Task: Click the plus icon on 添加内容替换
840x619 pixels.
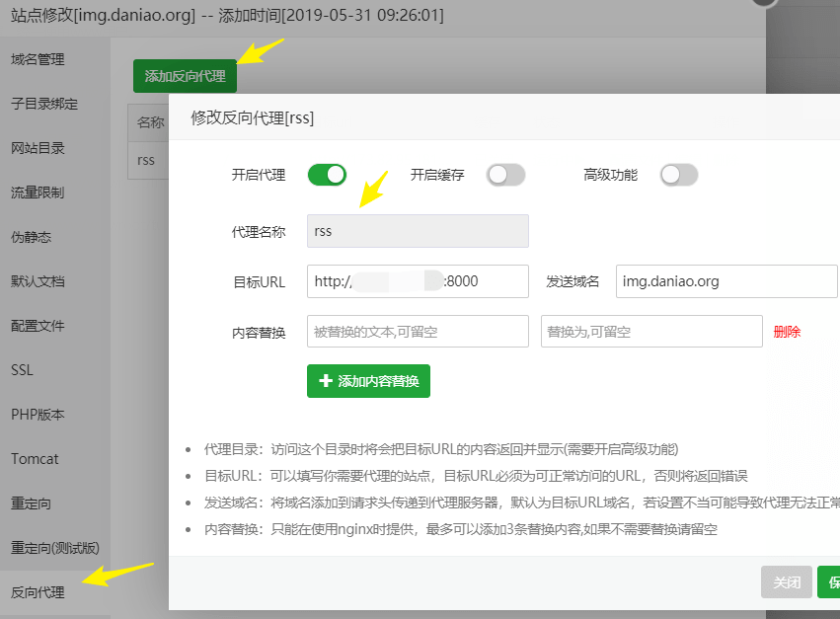Action: [x=326, y=381]
